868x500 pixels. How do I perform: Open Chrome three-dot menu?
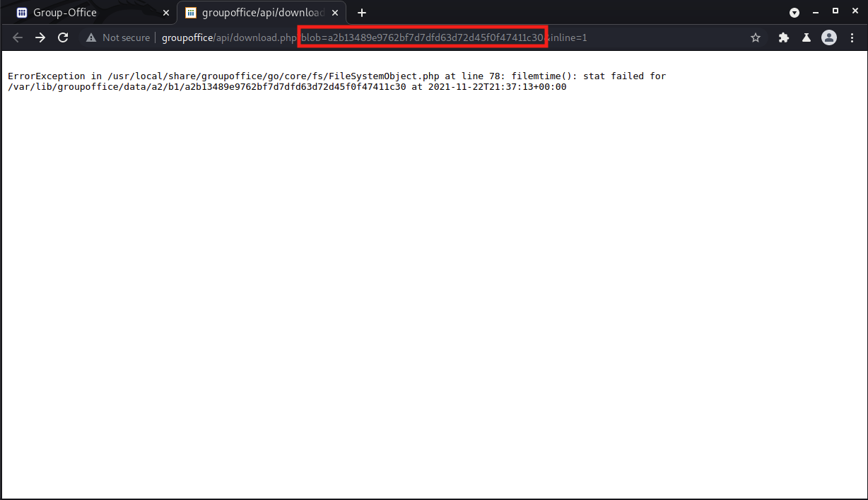coord(852,37)
